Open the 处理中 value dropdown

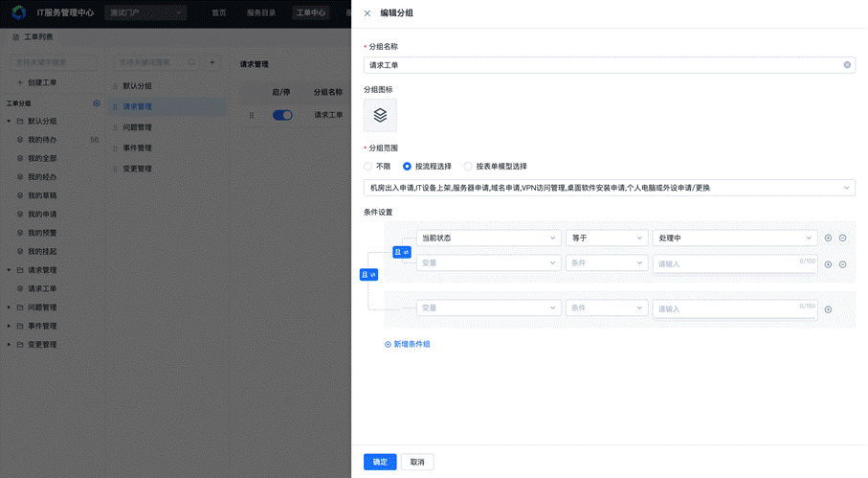(735, 239)
